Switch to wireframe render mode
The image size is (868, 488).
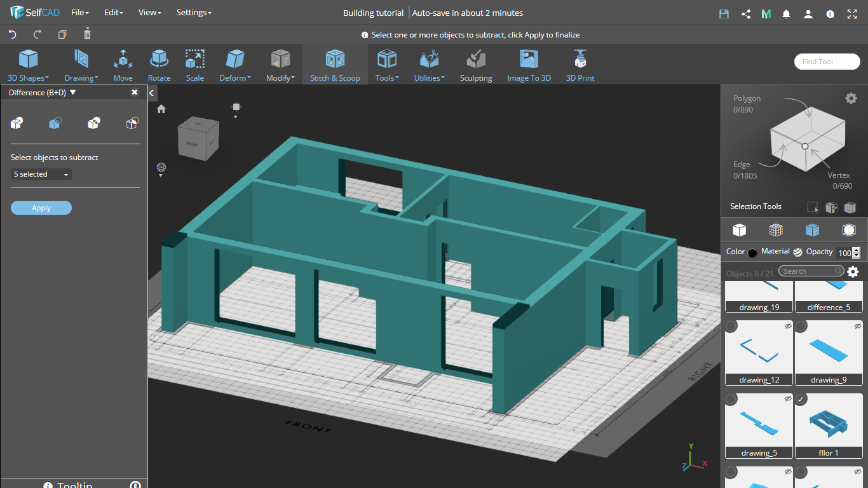(776, 229)
